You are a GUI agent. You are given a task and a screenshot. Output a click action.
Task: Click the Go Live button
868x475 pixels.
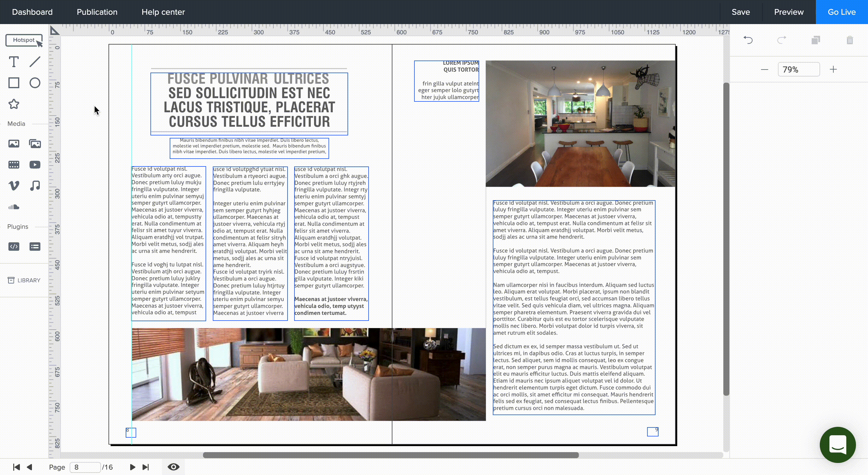(841, 12)
